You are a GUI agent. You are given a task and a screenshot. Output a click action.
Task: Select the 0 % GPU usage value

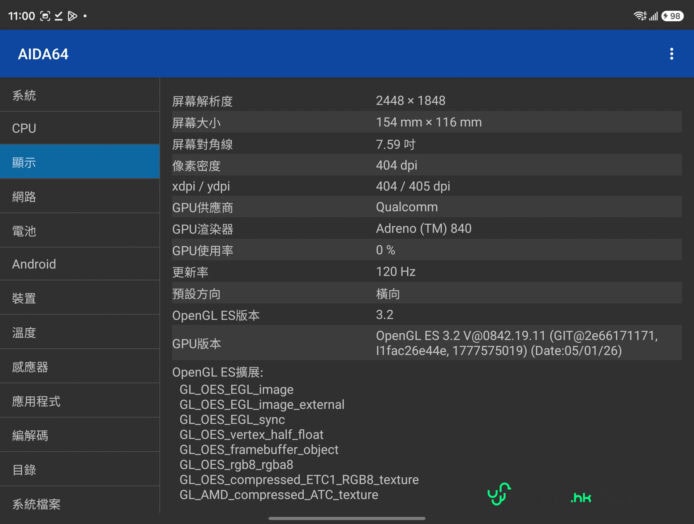[x=385, y=250]
